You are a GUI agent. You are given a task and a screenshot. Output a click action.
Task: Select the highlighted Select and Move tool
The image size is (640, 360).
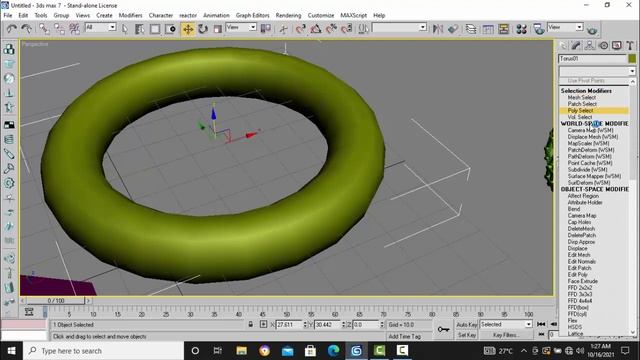click(188, 29)
